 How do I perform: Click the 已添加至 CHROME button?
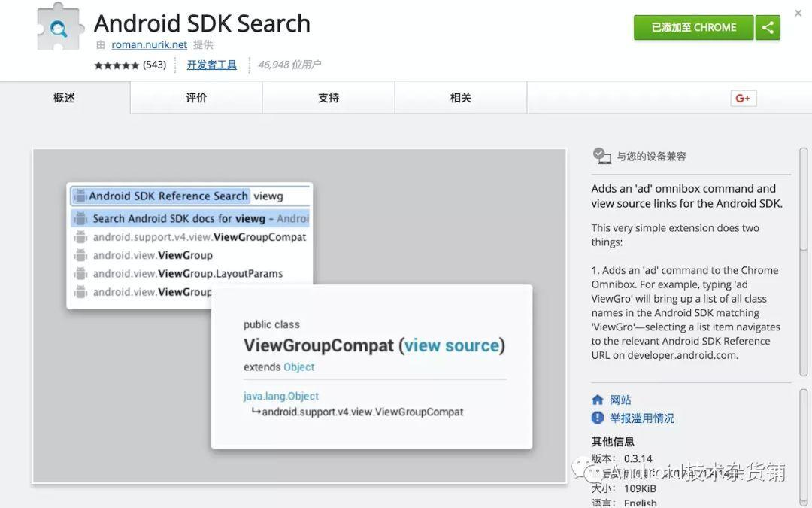(692, 26)
